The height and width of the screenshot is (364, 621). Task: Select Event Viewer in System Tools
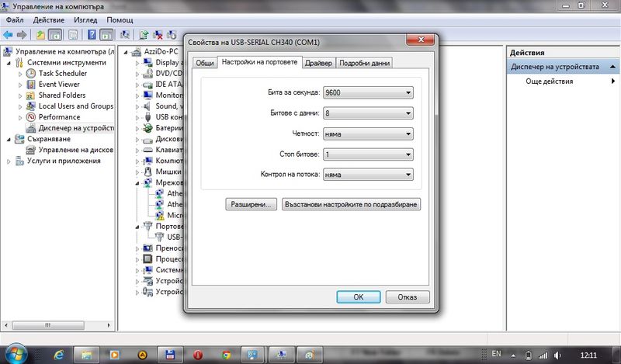point(59,85)
